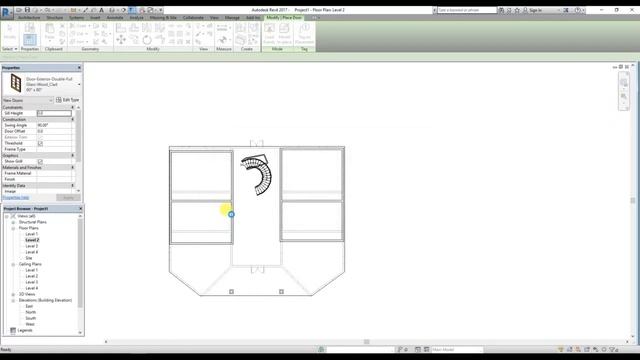Select the Rotate tool in Modify panel
640x360 pixels.
(x=147, y=40)
